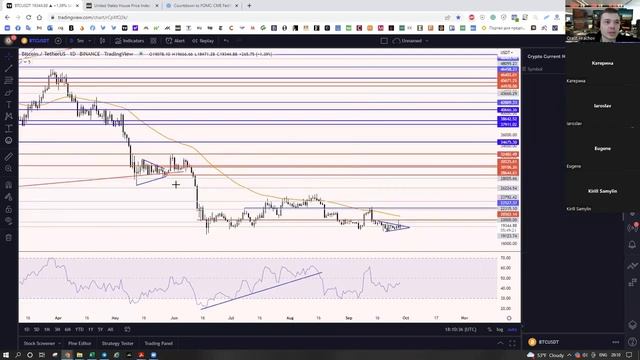
Task: Open the Stock Screener tab
Action: pyautogui.click(x=39, y=344)
